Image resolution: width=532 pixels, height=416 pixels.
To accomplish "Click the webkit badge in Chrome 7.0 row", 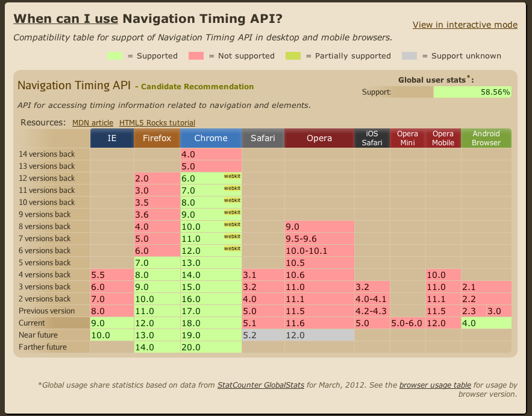I will [x=232, y=188].
